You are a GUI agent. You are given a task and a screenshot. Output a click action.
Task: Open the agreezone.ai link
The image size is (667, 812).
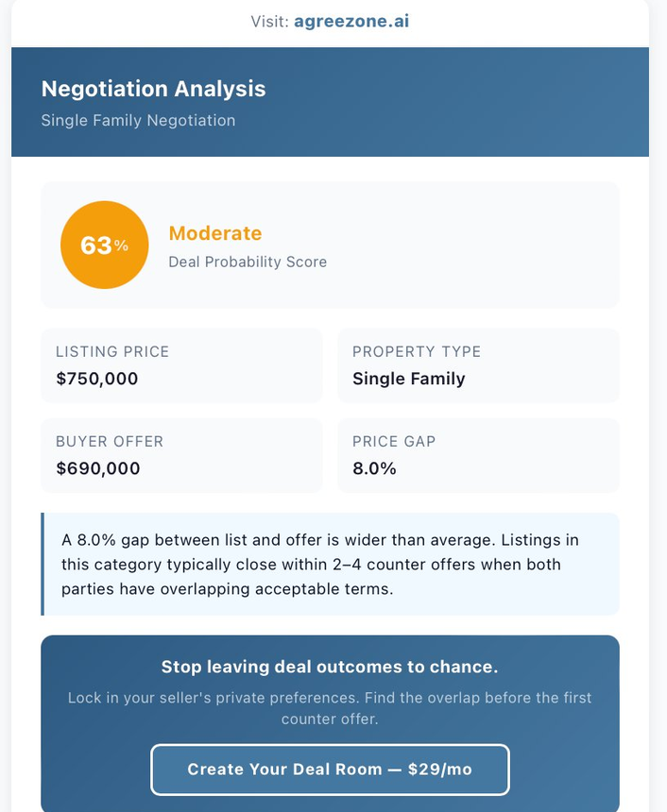pos(351,21)
